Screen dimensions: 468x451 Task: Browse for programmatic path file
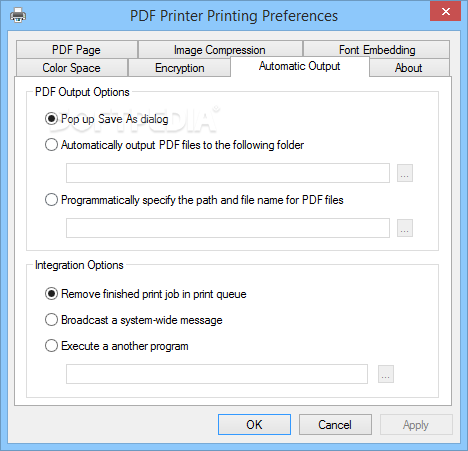[405, 228]
